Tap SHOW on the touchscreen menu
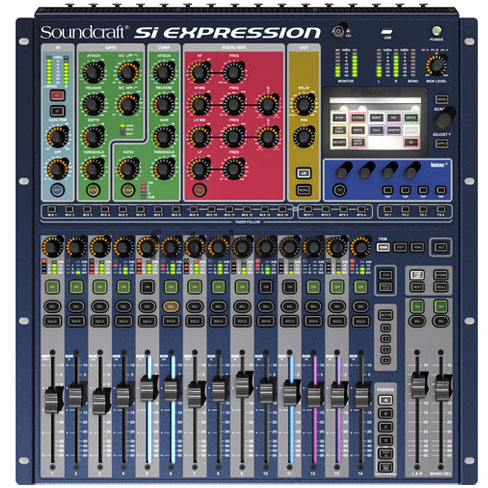Image resolution: width=488 pixels, height=488 pixels. tap(339, 118)
